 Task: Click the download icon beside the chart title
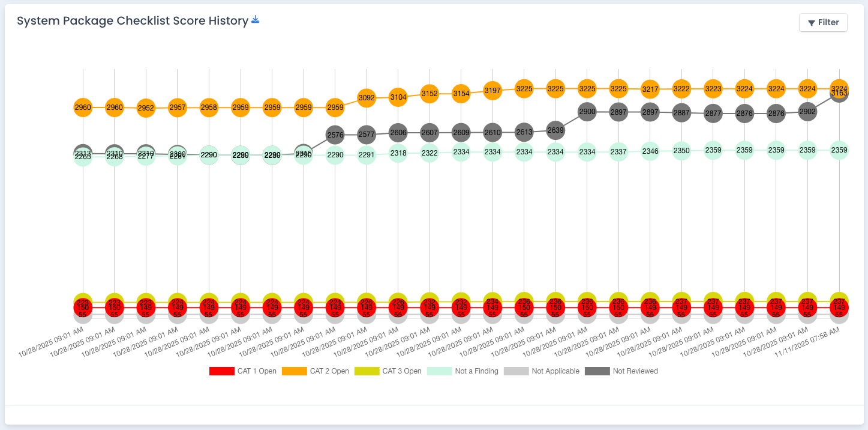pyautogui.click(x=256, y=20)
